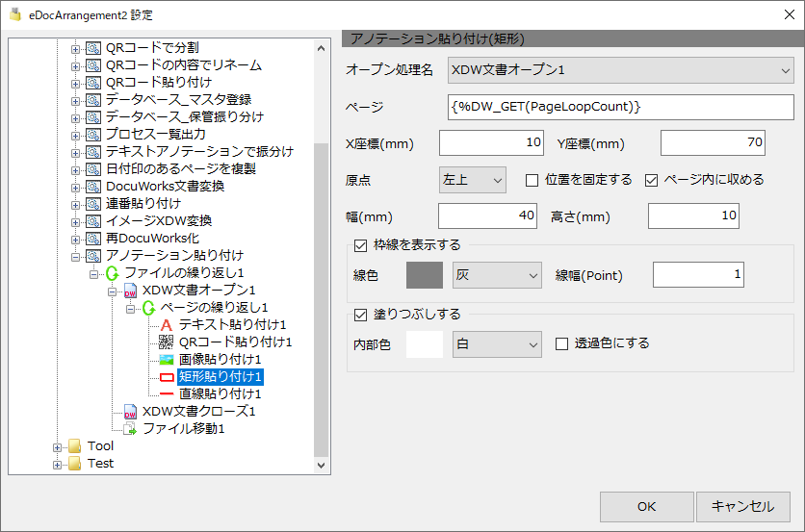Click the Test folder icon

click(x=75, y=464)
